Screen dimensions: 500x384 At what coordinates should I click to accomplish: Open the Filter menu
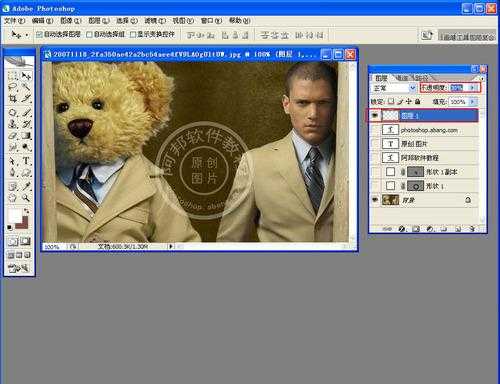pyautogui.click(x=155, y=21)
